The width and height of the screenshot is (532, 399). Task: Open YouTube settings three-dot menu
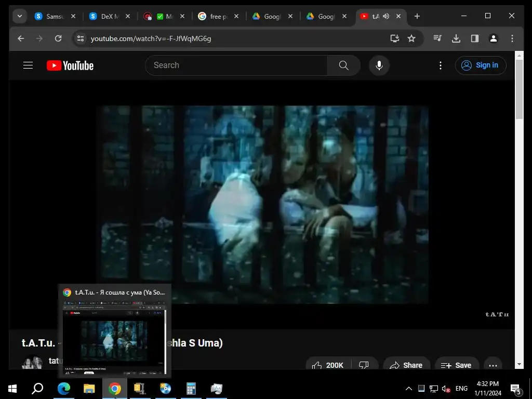point(441,65)
